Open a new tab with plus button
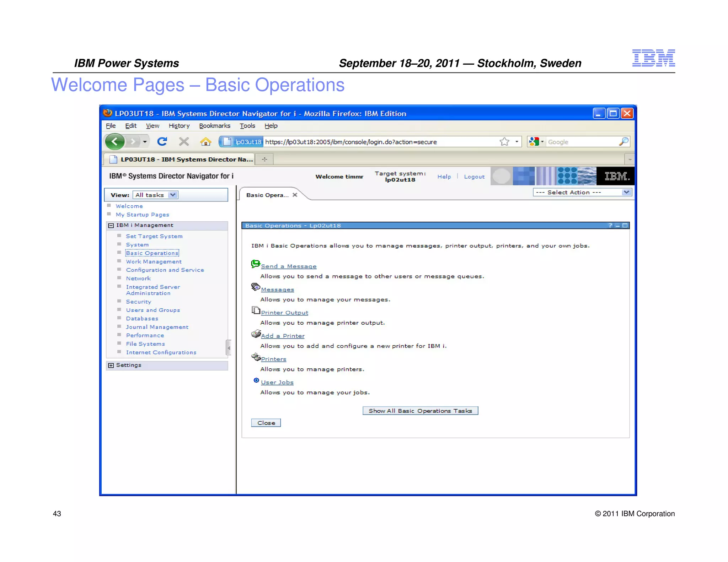The height and width of the screenshot is (562, 728). click(x=264, y=159)
